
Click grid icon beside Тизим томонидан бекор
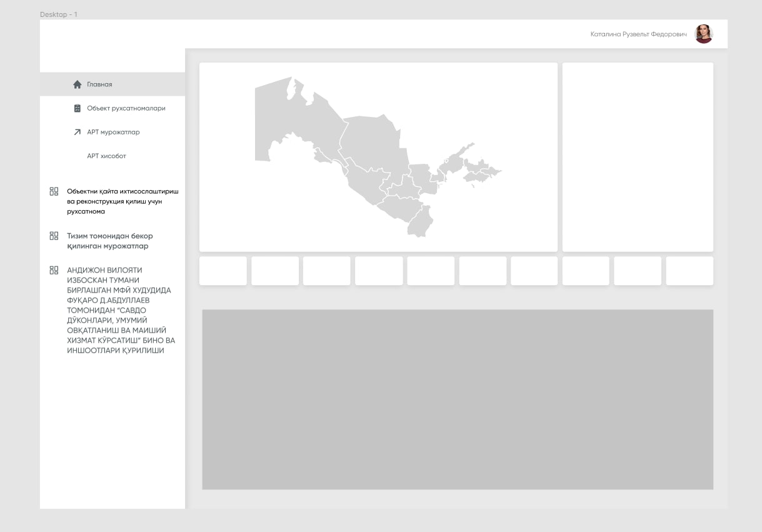pyautogui.click(x=54, y=236)
